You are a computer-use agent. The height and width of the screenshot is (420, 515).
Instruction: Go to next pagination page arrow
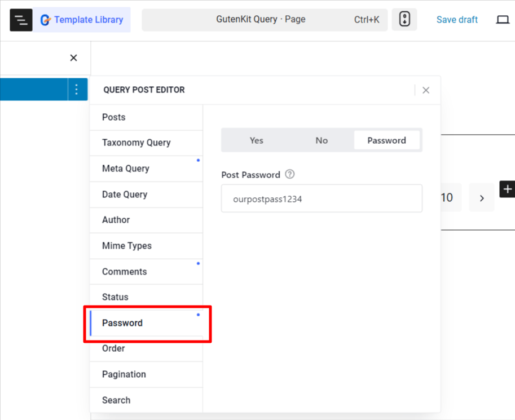[482, 198]
